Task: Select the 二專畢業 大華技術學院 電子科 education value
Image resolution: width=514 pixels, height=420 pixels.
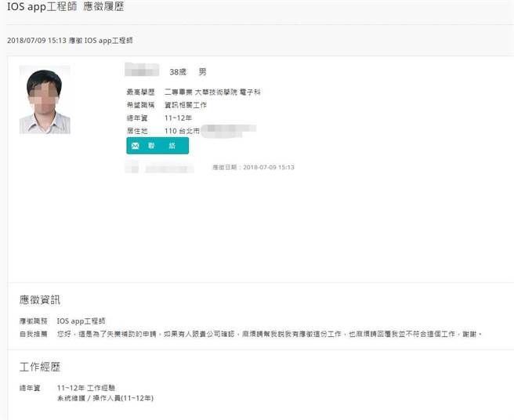Action: point(212,92)
